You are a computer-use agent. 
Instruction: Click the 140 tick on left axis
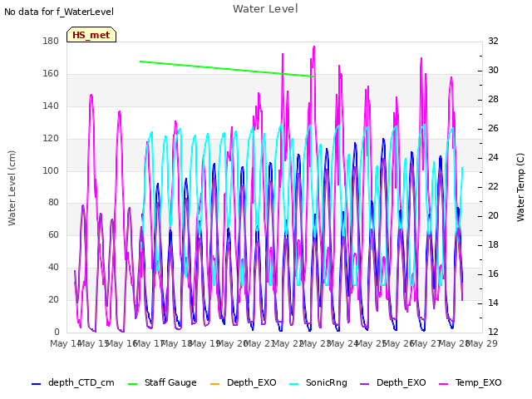[51, 106]
